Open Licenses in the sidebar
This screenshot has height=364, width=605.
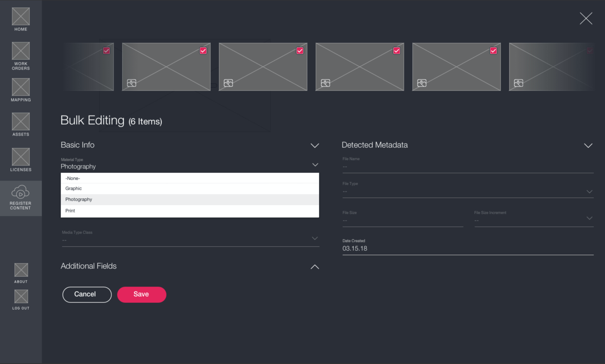click(21, 157)
